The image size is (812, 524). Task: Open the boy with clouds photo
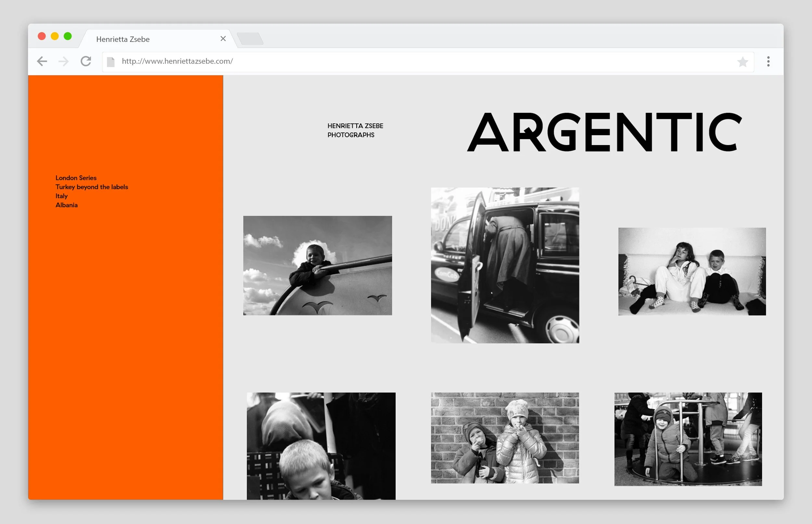[x=317, y=265]
